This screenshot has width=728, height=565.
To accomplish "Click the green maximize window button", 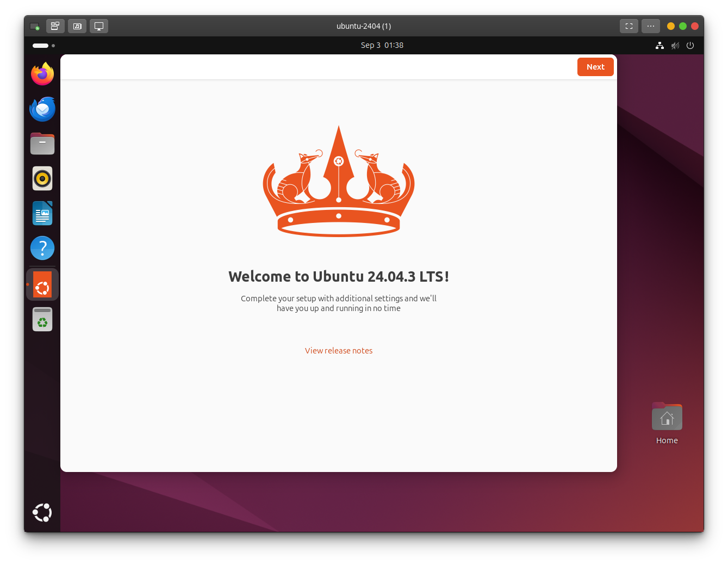I will tap(683, 26).
